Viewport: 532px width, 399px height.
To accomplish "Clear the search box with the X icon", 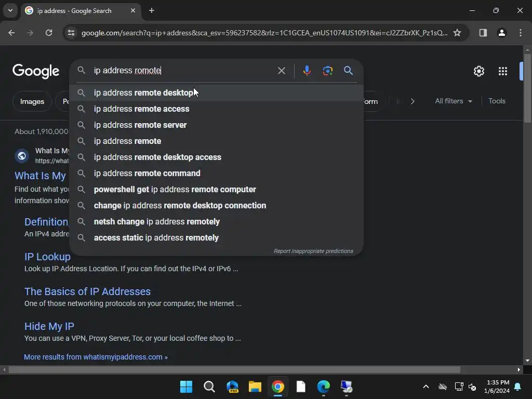I will 281,71.
